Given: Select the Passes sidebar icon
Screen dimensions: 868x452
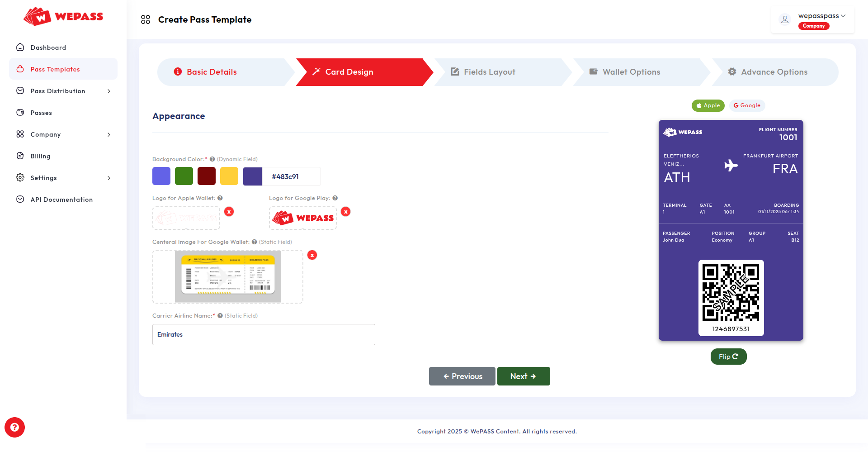Looking at the screenshot, I should (41, 113).
